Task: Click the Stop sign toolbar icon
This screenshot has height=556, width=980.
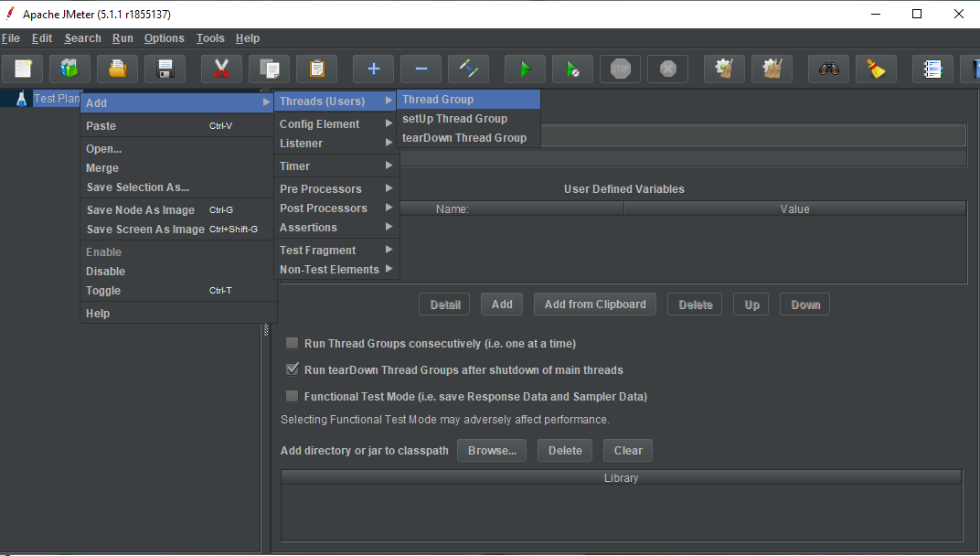Action: point(620,69)
